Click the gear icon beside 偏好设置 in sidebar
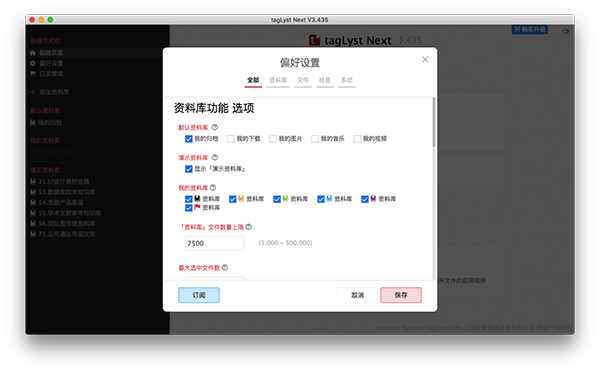Viewport: 600px width, 371px height. (x=33, y=63)
